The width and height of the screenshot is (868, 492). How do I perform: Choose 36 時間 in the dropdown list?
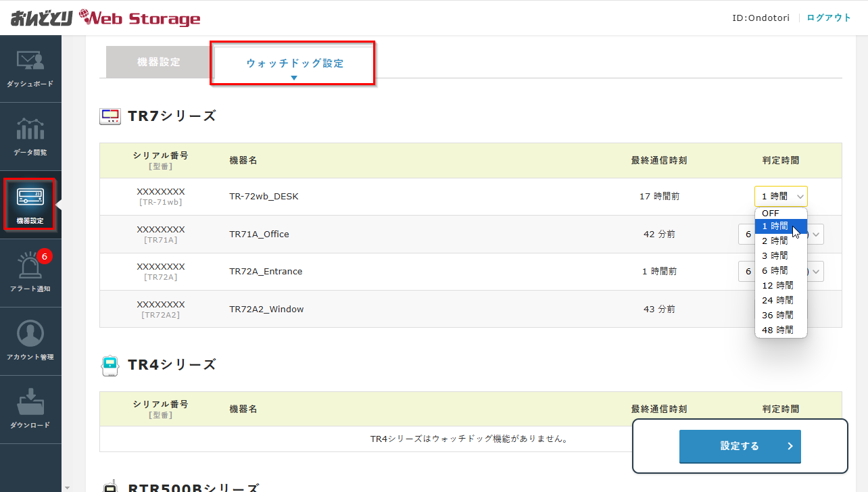coord(781,316)
